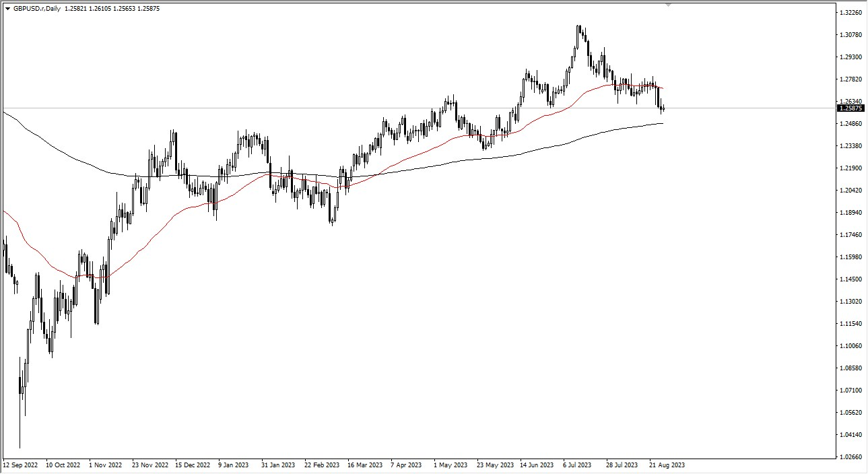Viewport: 868px width, 474px height.
Task: Click the 1.21900 price axis label
Action: [850, 168]
